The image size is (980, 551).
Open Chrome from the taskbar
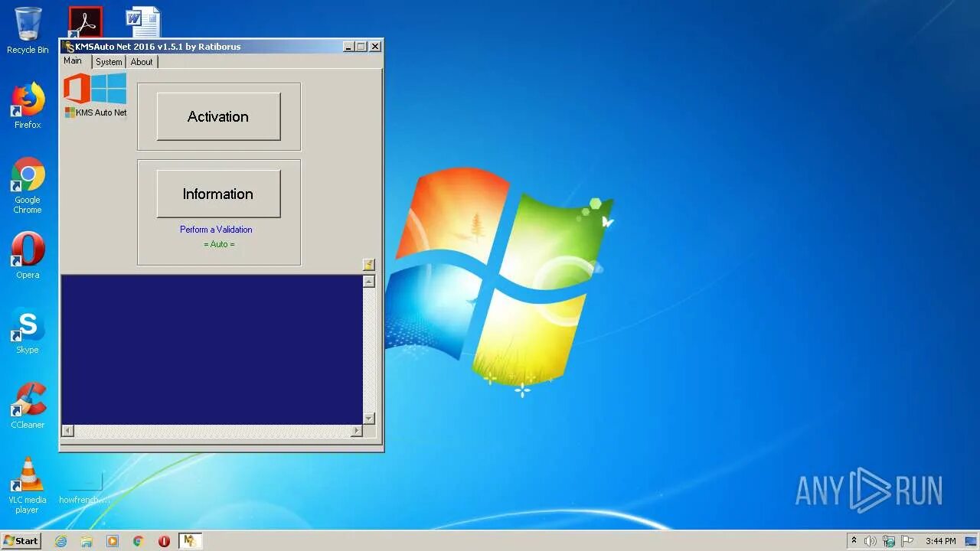pos(138,541)
